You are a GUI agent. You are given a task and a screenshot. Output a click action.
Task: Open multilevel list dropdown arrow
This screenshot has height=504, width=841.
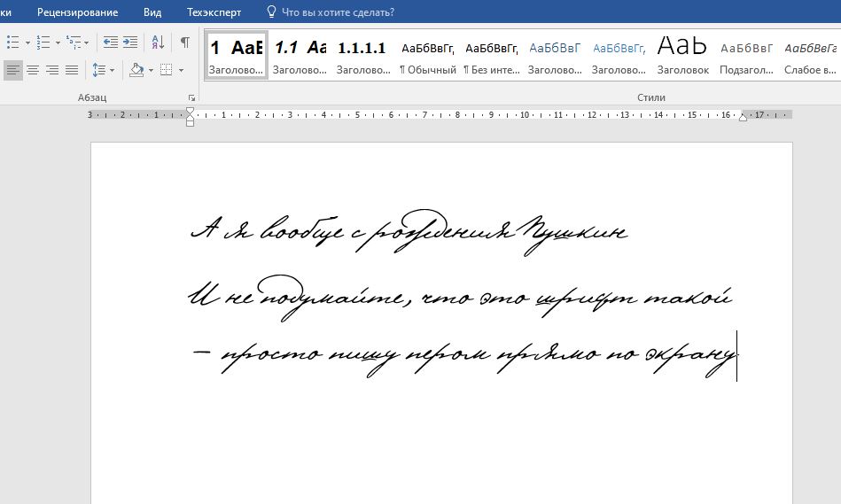[86, 43]
